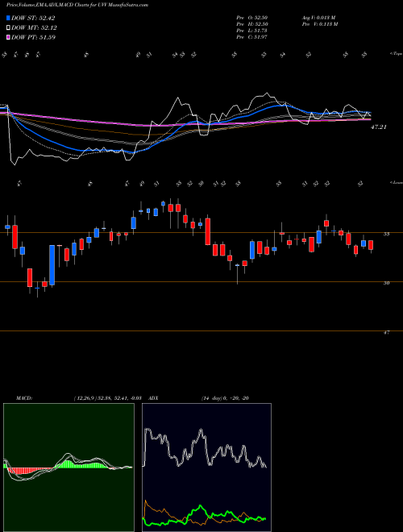Click the 'Pre L: 51.73' low value
Viewport: 403px width, 532px height.
pos(252,31)
